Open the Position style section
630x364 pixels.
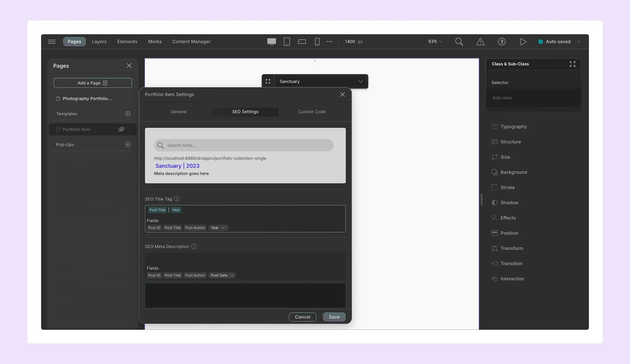tap(505, 233)
